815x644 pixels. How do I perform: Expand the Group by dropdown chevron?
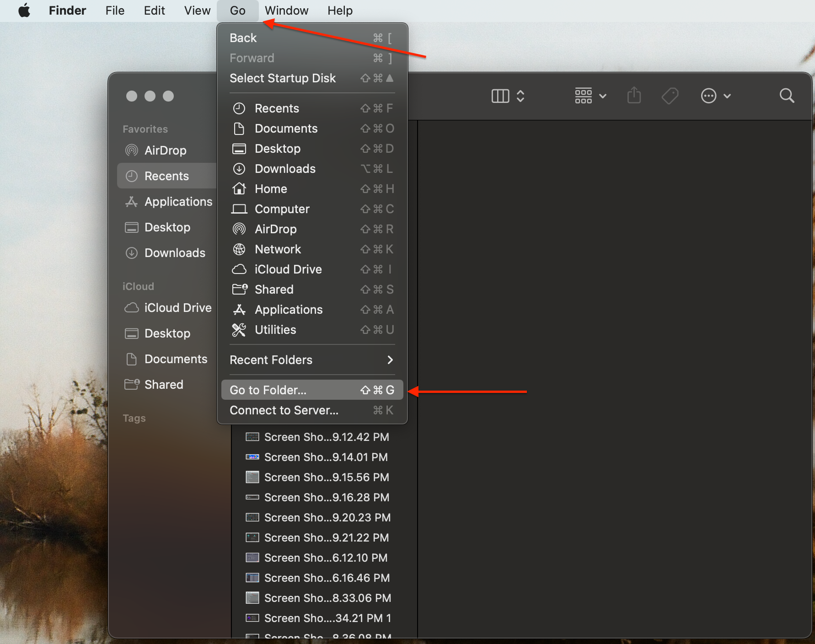coord(603,96)
